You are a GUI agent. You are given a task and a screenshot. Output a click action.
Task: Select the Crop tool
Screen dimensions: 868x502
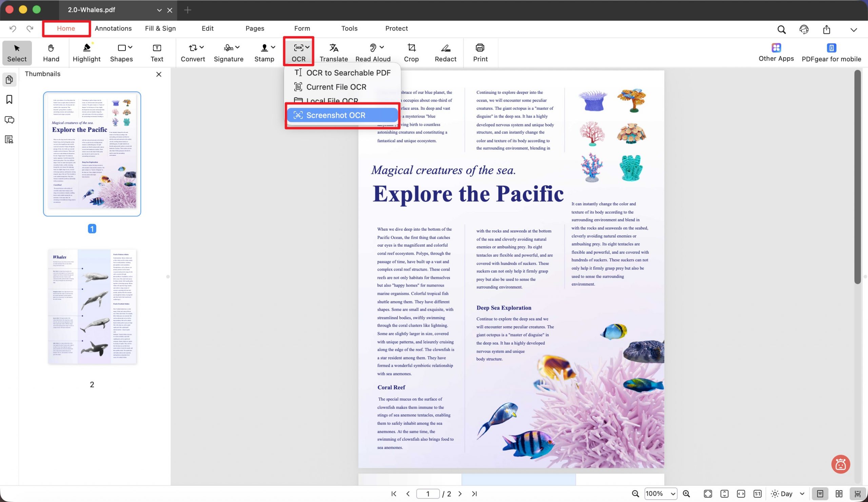click(x=411, y=53)
